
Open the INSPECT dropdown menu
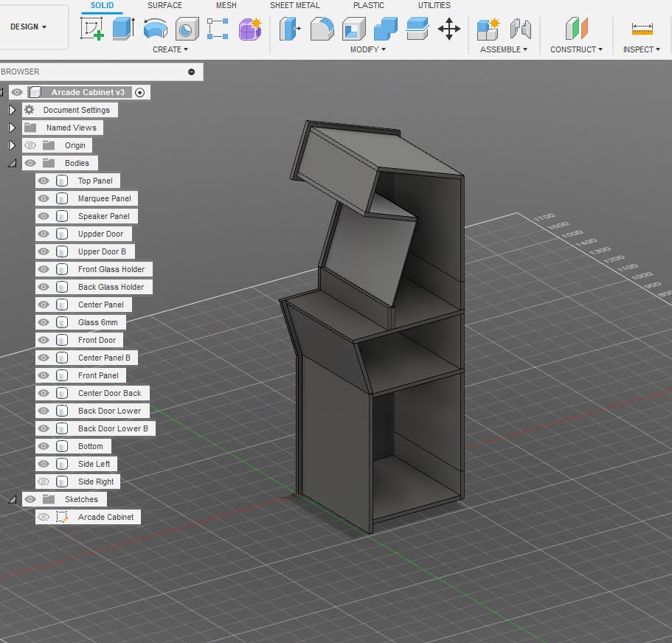tap(642, 49)
